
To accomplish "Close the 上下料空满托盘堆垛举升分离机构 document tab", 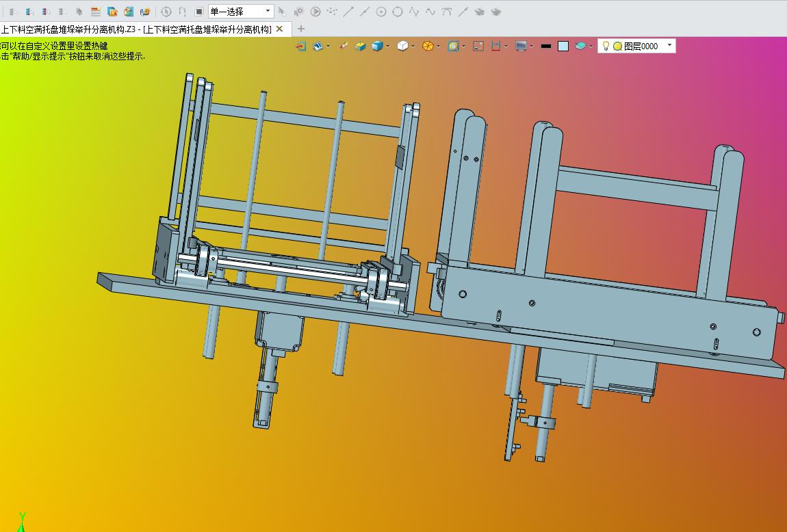I will pos(280,29).
